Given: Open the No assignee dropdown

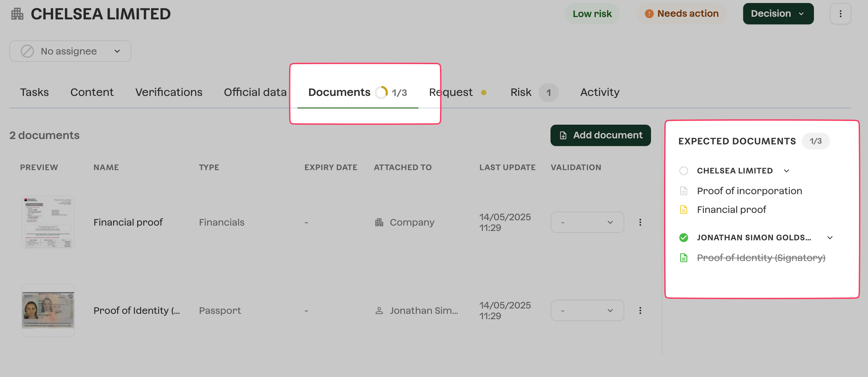Looking at the screenshot, I should (x=70, y=51).
